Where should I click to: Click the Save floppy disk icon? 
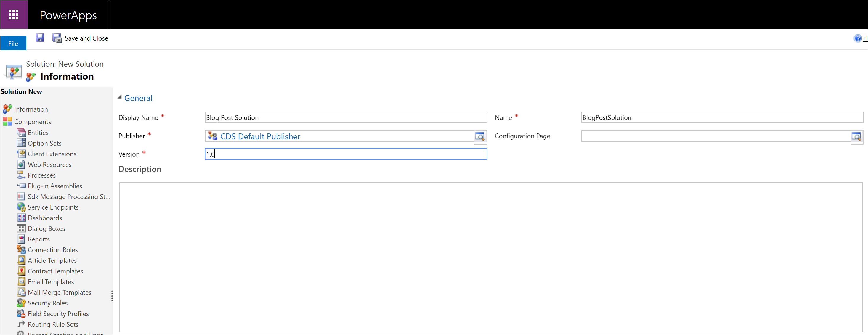(x=40, y=38)
